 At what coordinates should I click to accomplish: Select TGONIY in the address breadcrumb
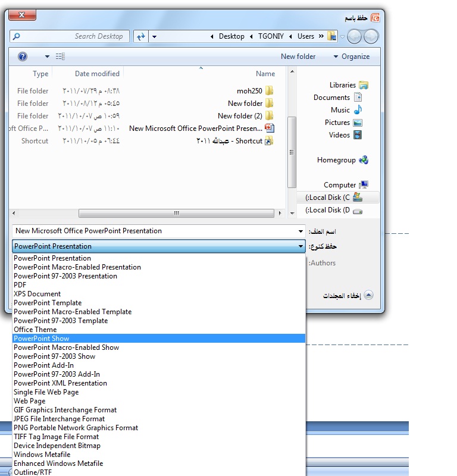[271, 36]
